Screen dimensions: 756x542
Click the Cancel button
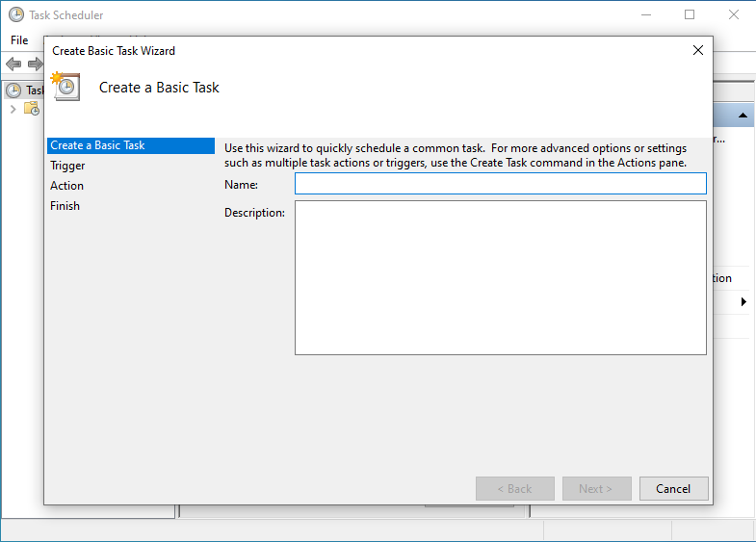pos(673,488)
